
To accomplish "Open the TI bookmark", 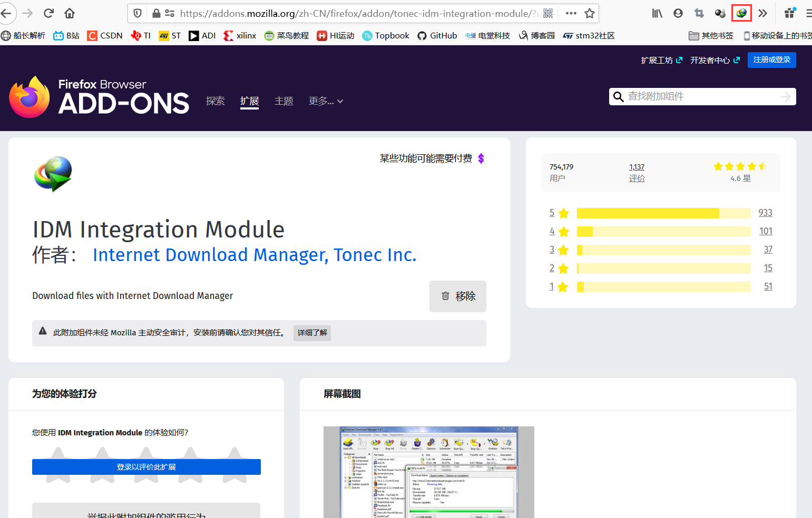I will click(141, 35).
